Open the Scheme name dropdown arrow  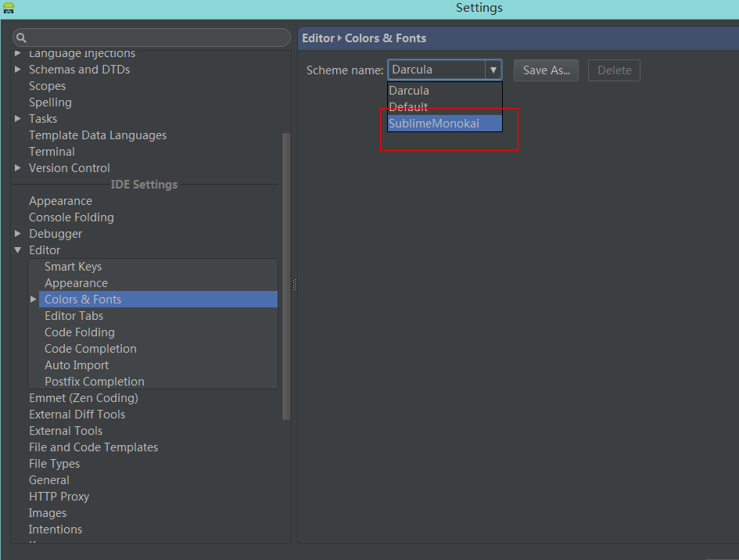coord(493,70)
